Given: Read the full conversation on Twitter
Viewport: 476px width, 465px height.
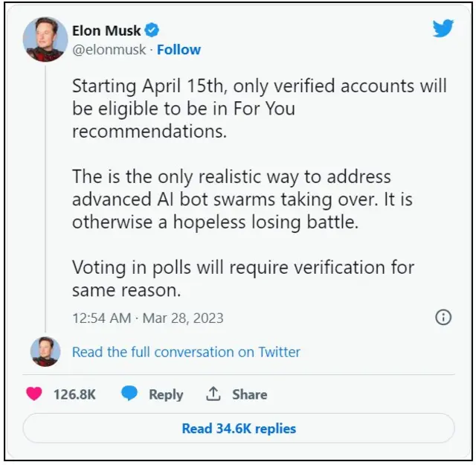Looking at the screenshot, I should pos(186,352).
